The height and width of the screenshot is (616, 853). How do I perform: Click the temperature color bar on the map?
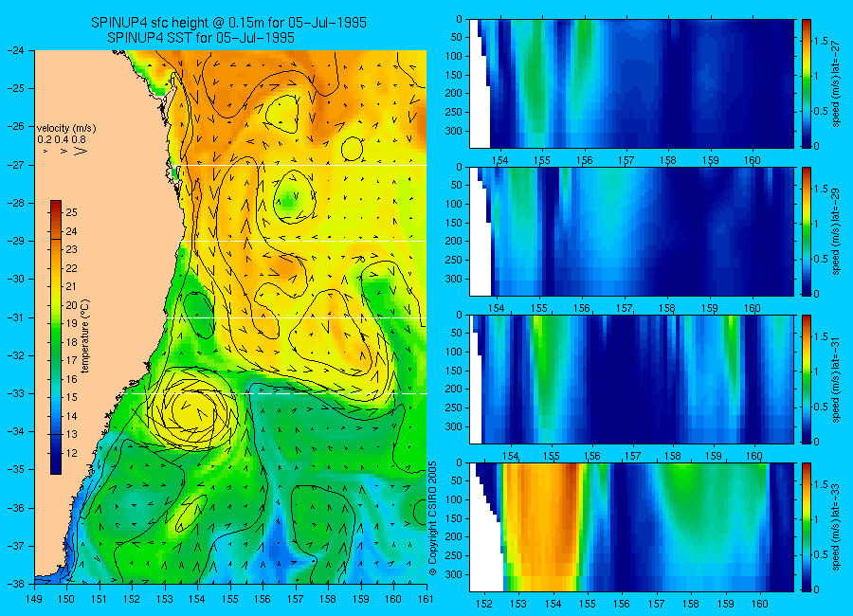[x=56, y=337]
